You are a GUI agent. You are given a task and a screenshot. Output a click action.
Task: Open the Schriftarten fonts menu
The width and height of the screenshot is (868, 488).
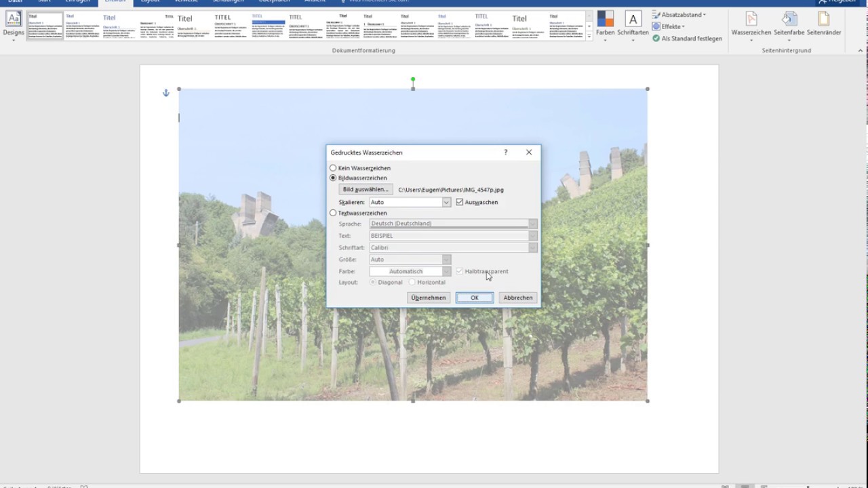click(x=633, y=26)
